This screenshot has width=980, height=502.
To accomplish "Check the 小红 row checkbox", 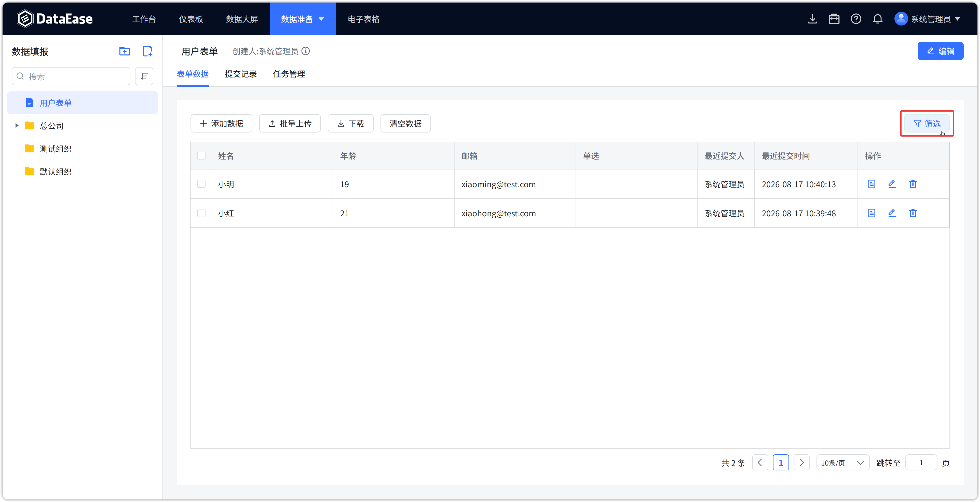I will pyautogui.click(x=201, y=213).
